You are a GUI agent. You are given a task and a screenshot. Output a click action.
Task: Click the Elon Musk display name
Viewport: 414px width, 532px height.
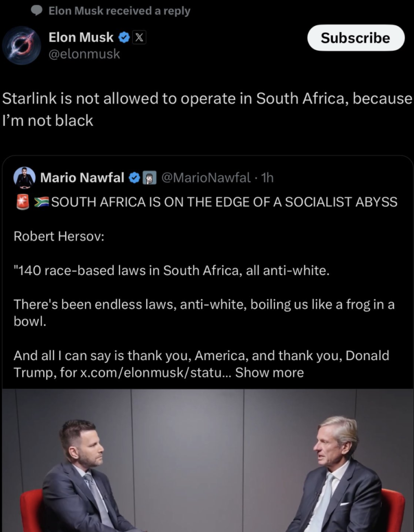81,37
